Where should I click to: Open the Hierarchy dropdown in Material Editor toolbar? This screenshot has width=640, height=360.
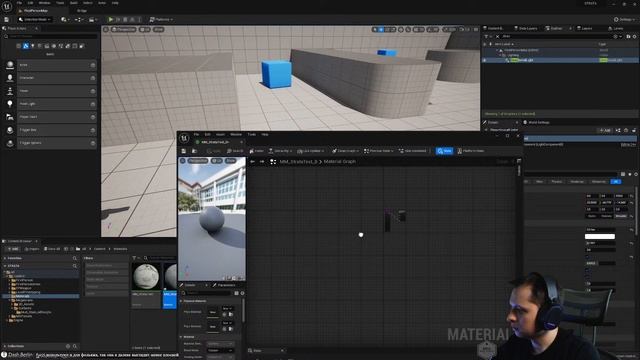[280, 151]
